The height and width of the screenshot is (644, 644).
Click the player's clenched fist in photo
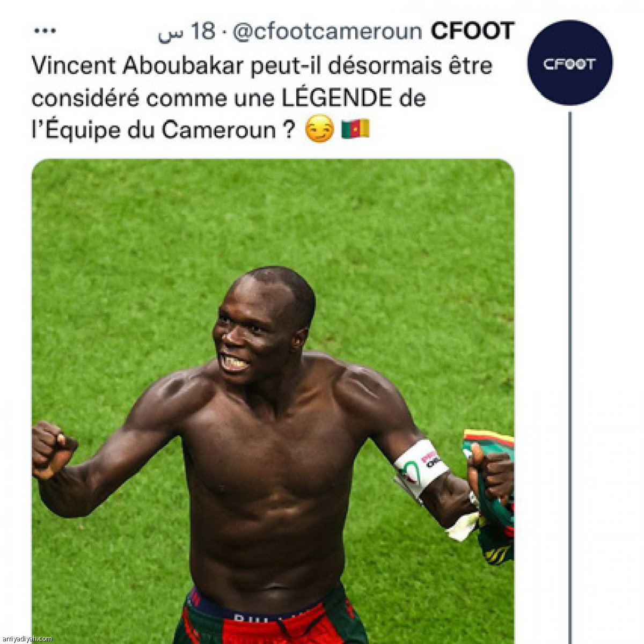pyautogui.click(x=53, y=449)
